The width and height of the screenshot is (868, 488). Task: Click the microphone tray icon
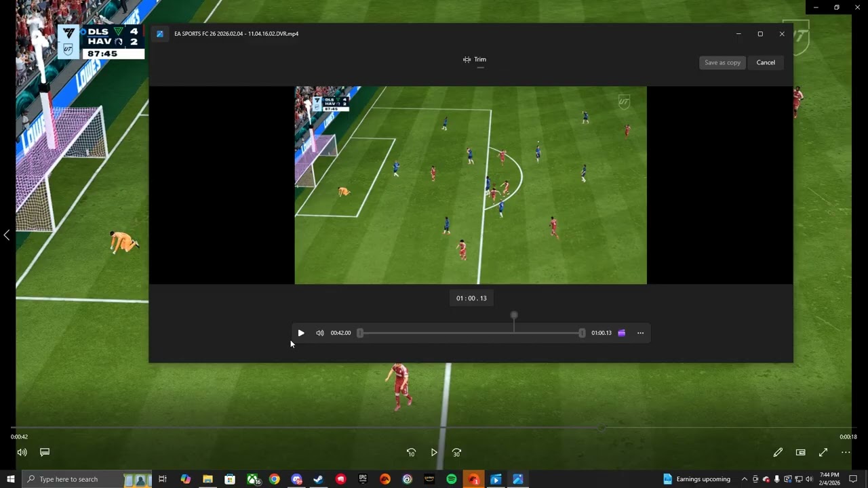point(777,479)
